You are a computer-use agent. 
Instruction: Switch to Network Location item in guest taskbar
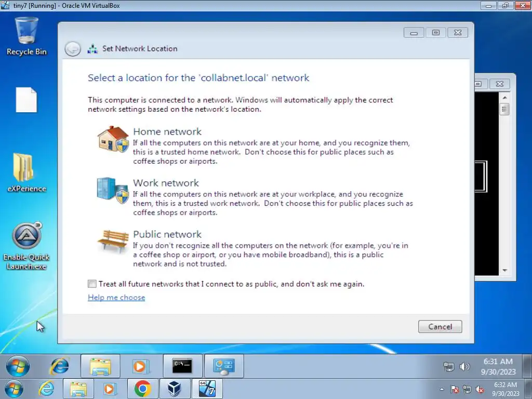[x=223, y=366]
